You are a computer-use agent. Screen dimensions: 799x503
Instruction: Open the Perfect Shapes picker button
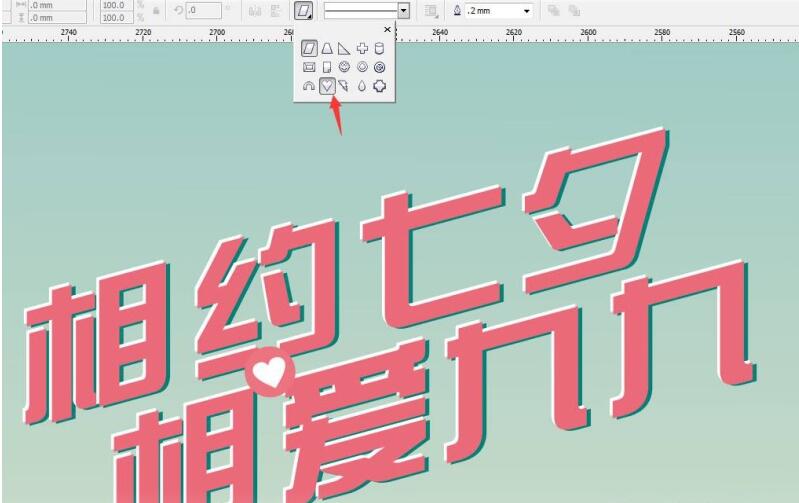click(304, 11)
